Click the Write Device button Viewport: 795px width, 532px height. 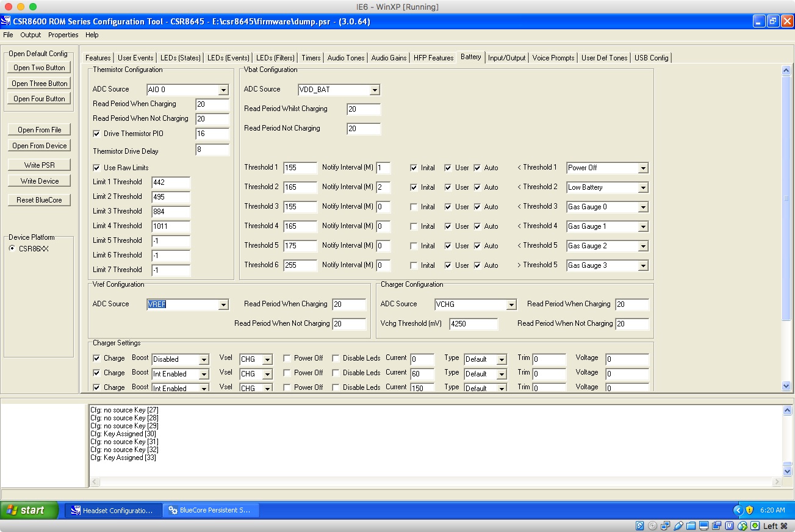40,181
